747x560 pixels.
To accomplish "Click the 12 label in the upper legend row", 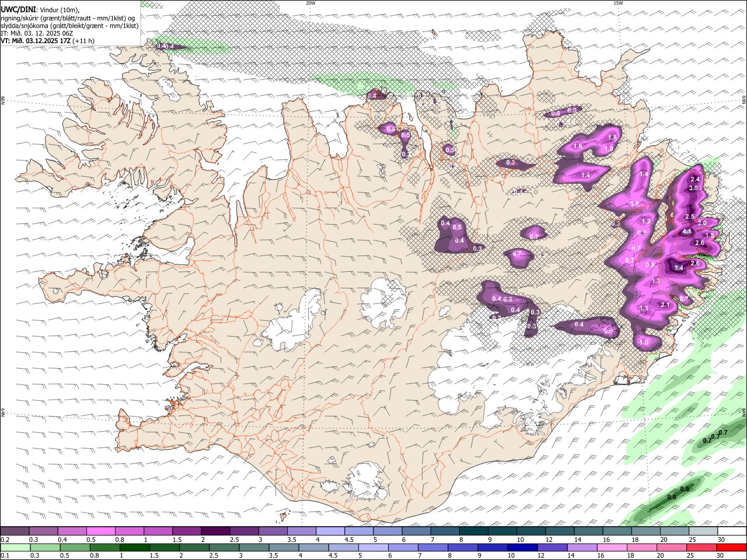I will (549, 540).
